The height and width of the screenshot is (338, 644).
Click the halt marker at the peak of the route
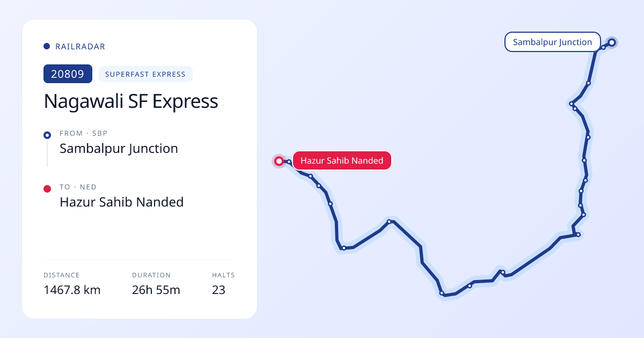389,222
